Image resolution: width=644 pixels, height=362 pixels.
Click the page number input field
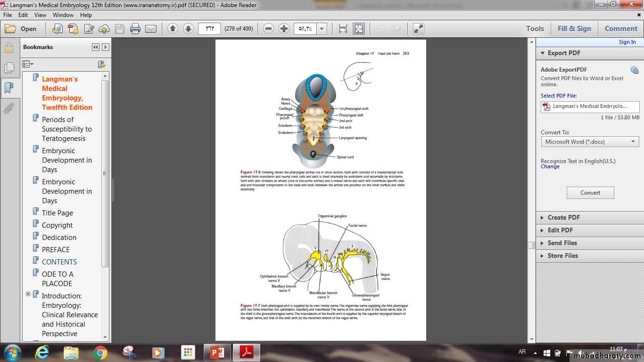209,29
